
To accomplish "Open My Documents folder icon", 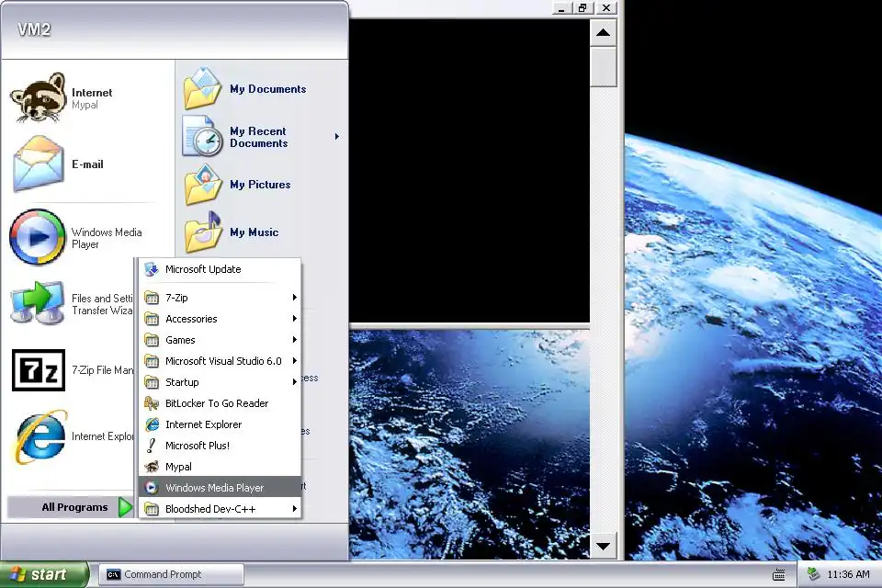I will [x=202, y=88].
